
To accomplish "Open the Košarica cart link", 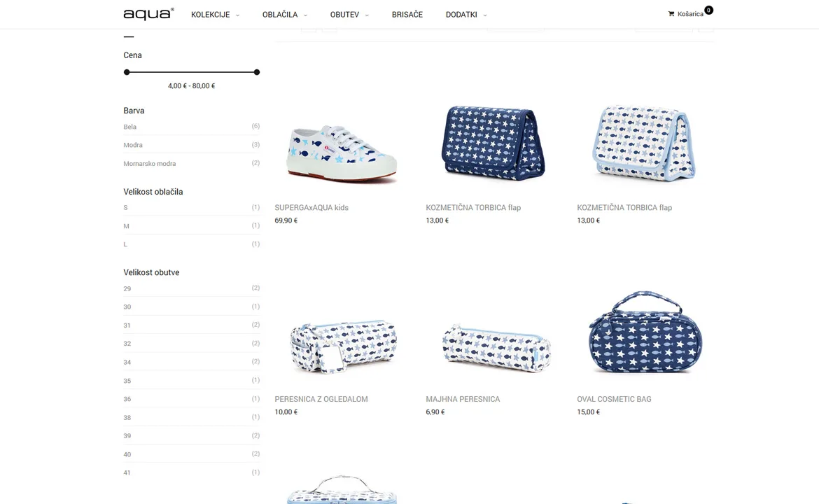I will (690, 14).
